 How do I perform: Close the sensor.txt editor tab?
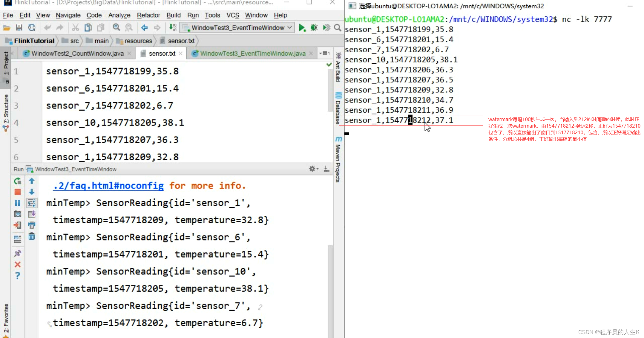[x=181, y=53]
